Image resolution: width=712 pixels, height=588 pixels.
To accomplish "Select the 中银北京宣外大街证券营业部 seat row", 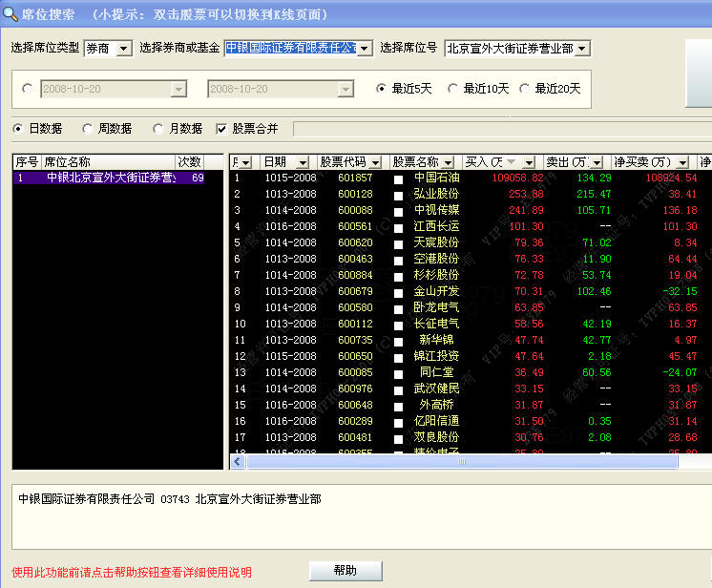I will [110, 178].
